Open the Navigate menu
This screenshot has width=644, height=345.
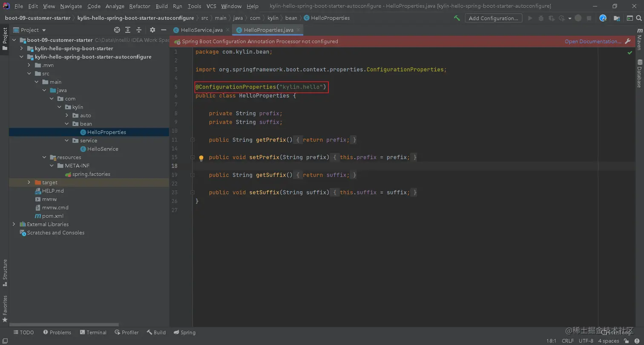71,6
